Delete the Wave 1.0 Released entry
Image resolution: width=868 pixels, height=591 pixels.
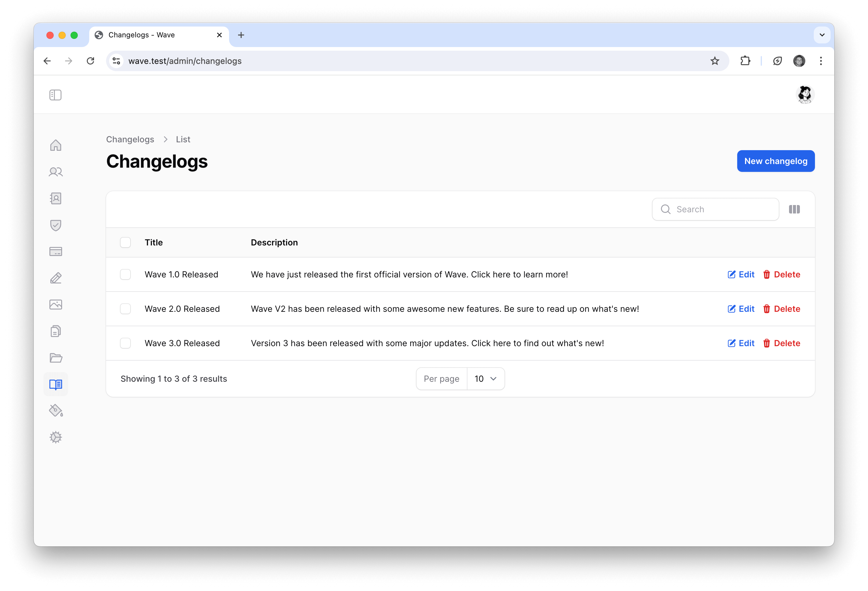click(781, 275)
